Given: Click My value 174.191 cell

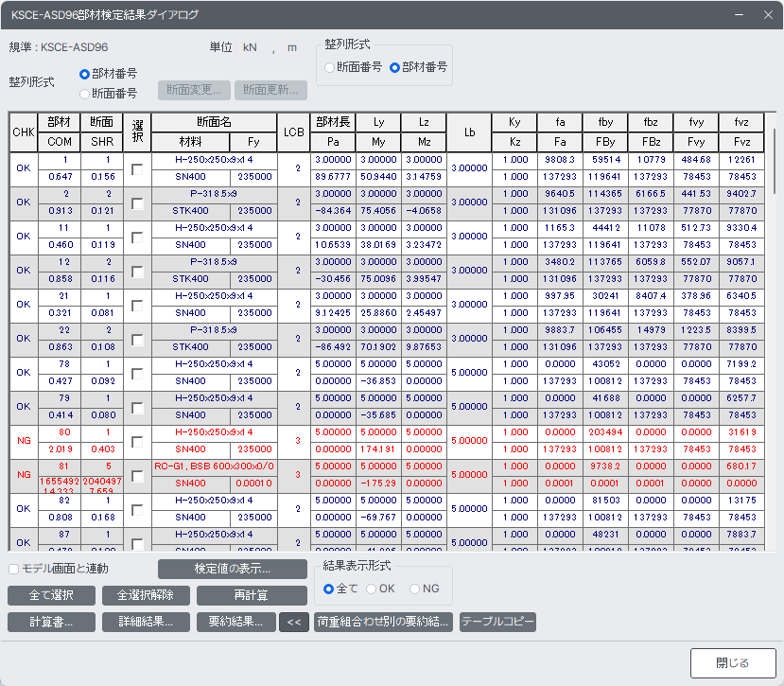Looking at the screenshot, I should [x=378, y=449].
